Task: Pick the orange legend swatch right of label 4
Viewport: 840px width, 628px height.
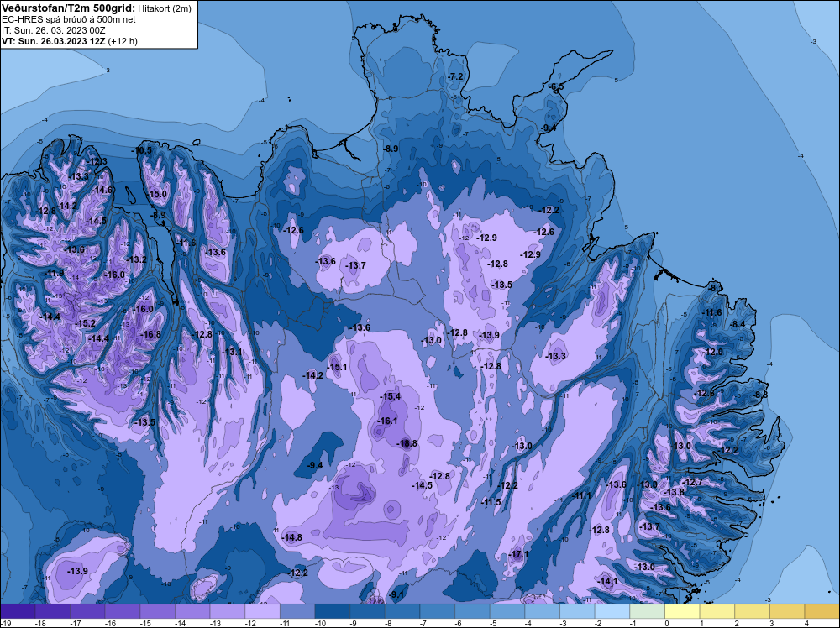Action: (822, 611)
